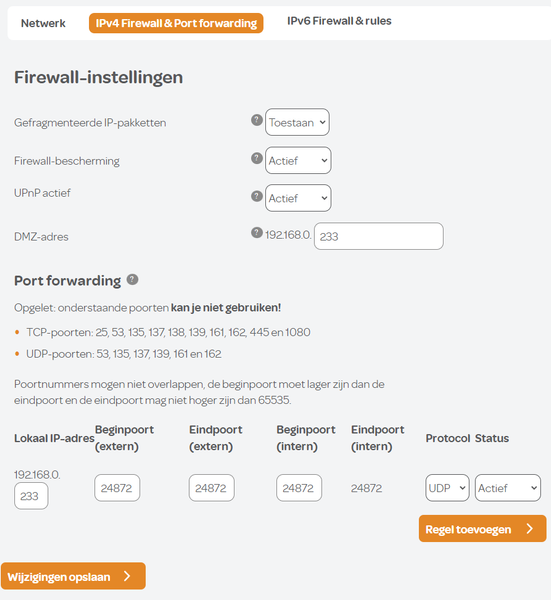Click the DMZ-adres input field

coord(379,236)
